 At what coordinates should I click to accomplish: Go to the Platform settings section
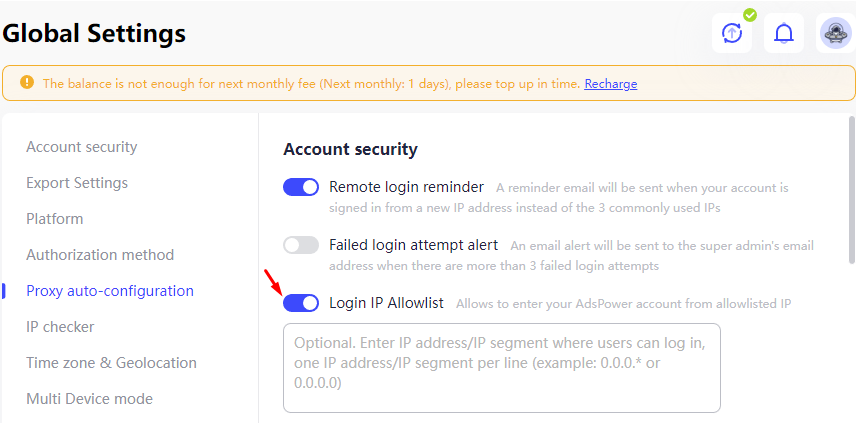pyautogui.click(x=55, y=219)
